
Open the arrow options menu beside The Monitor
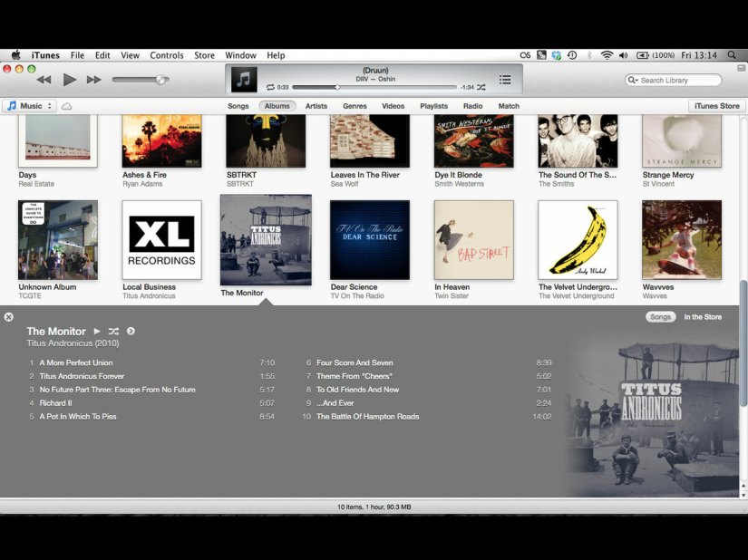[131, 331]
